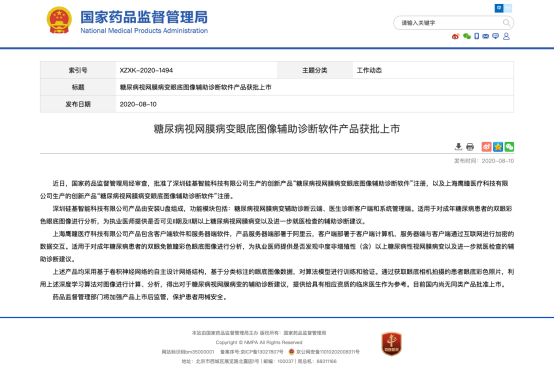Viewport: 554px width, 379px height.
Task: Click footer address line 北京市西城区
Action: pyautogui.click(x=259, y=361)
